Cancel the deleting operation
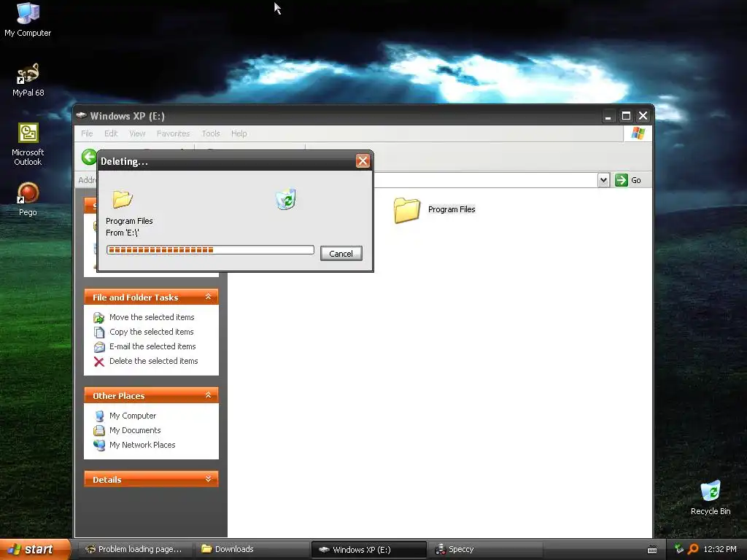 click(x=341, y=253)
